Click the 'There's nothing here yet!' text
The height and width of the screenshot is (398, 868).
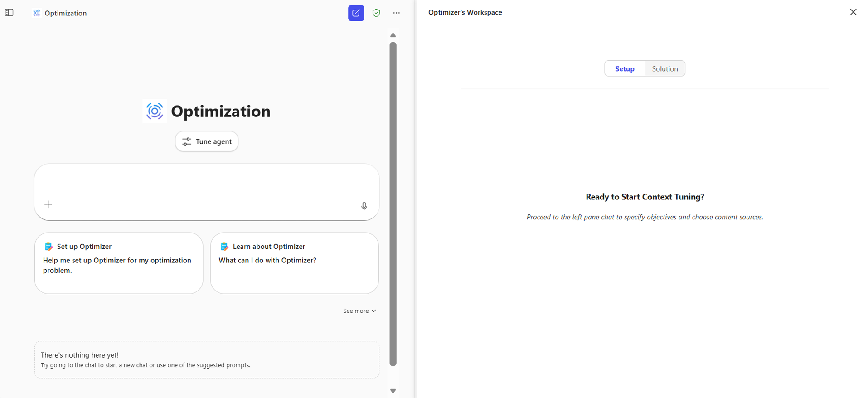80,355
